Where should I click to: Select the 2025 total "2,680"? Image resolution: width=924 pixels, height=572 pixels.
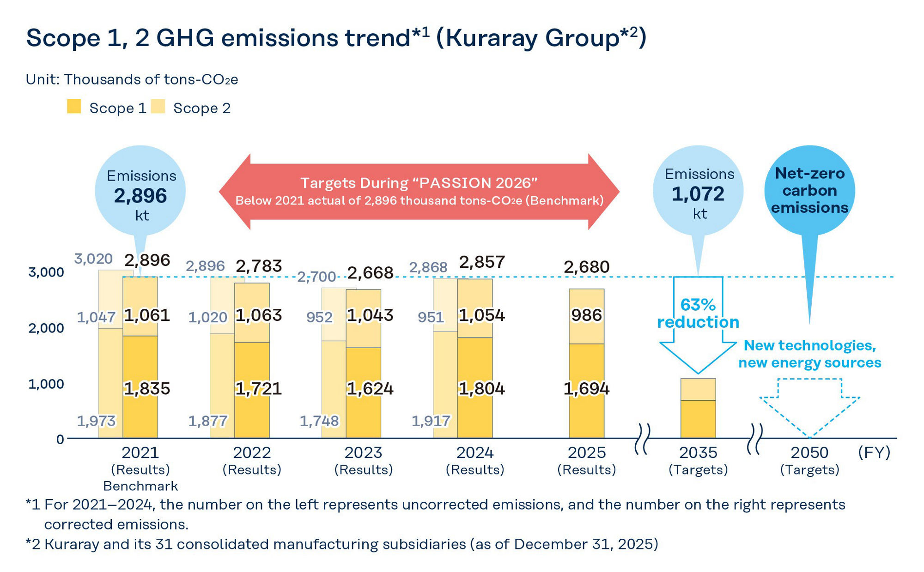tap(587, 267)
